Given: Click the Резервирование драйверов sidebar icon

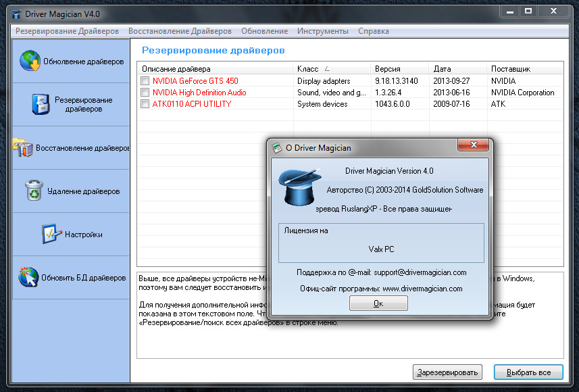Looking at the screenshot, I should point(41,104).
